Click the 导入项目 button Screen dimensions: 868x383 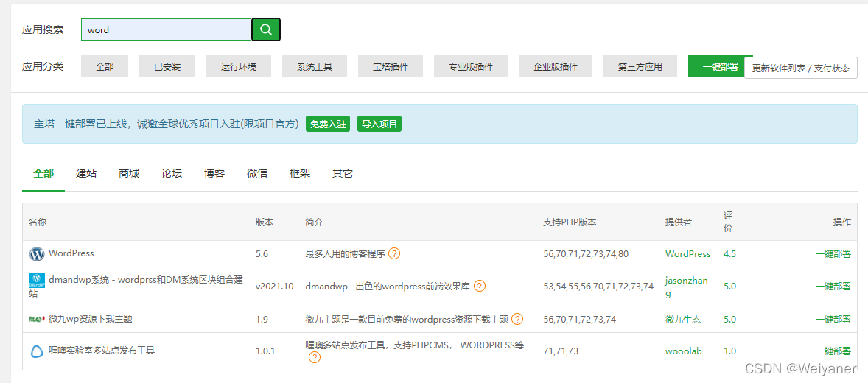tap(379, 124)
